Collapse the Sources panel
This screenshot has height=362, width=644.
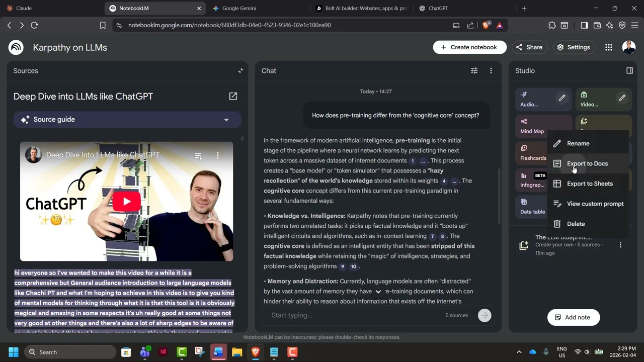(x=240, y=71)
